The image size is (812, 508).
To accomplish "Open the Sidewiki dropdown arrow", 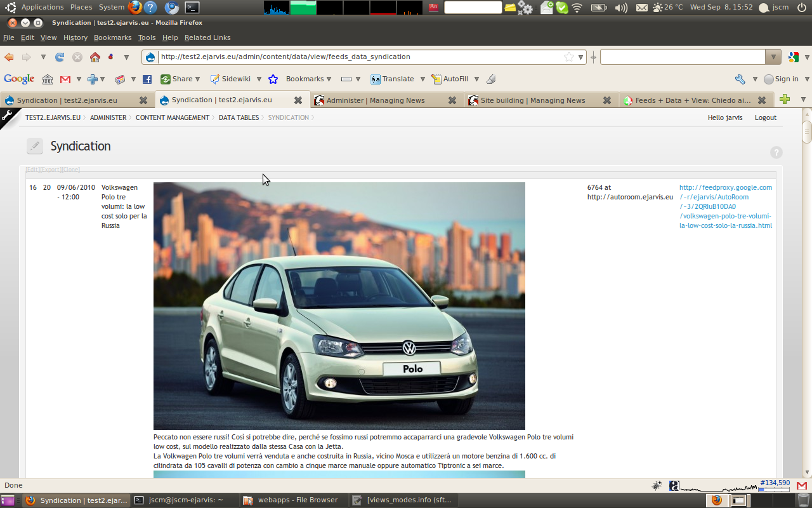I will pyautogui.click(x=259, y=79).
